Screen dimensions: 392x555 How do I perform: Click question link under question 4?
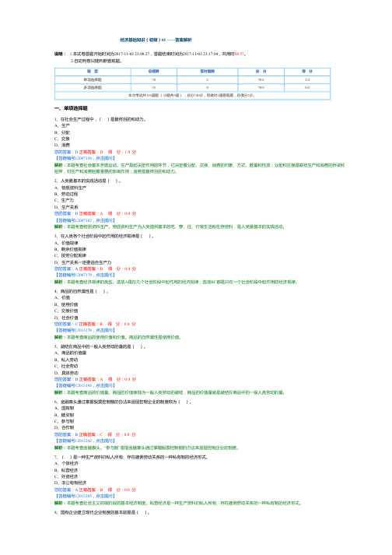(85, 330)
